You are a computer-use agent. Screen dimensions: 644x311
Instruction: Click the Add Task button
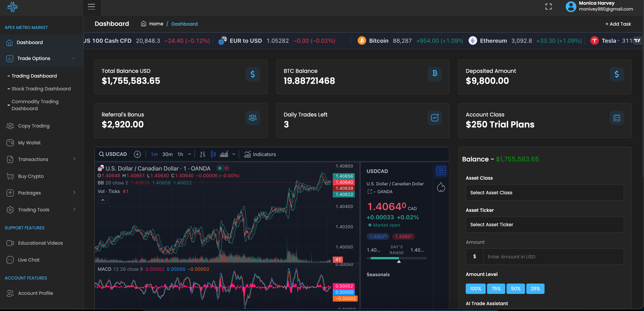pyautogui.click(x=618, y=24)
